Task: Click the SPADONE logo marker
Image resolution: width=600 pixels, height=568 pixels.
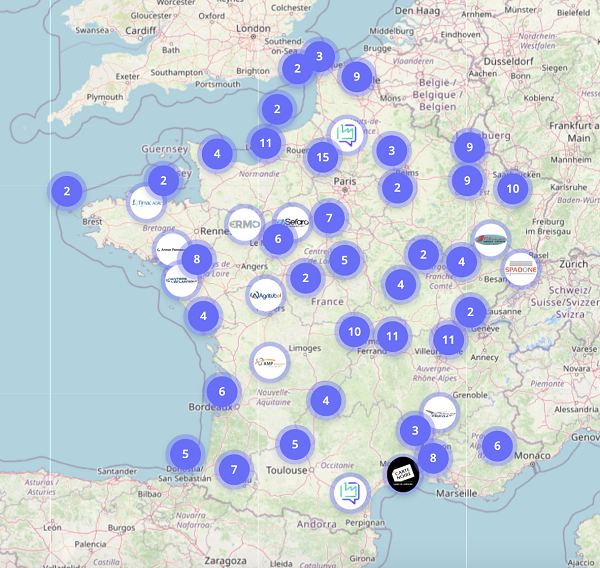Action: 521,268
